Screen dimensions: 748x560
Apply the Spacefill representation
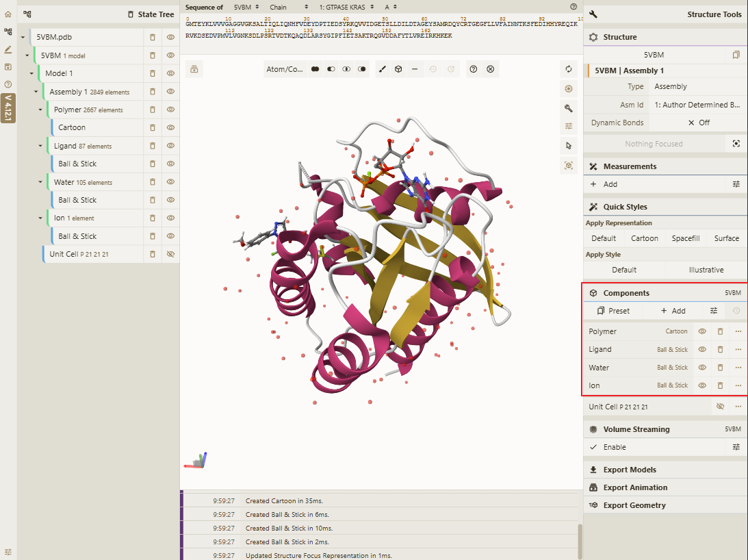686,238
